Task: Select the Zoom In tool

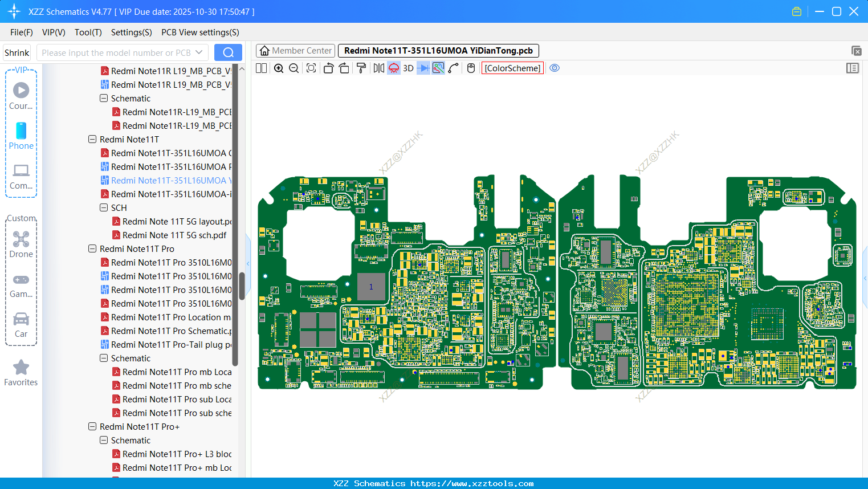Action: [279, 68]
